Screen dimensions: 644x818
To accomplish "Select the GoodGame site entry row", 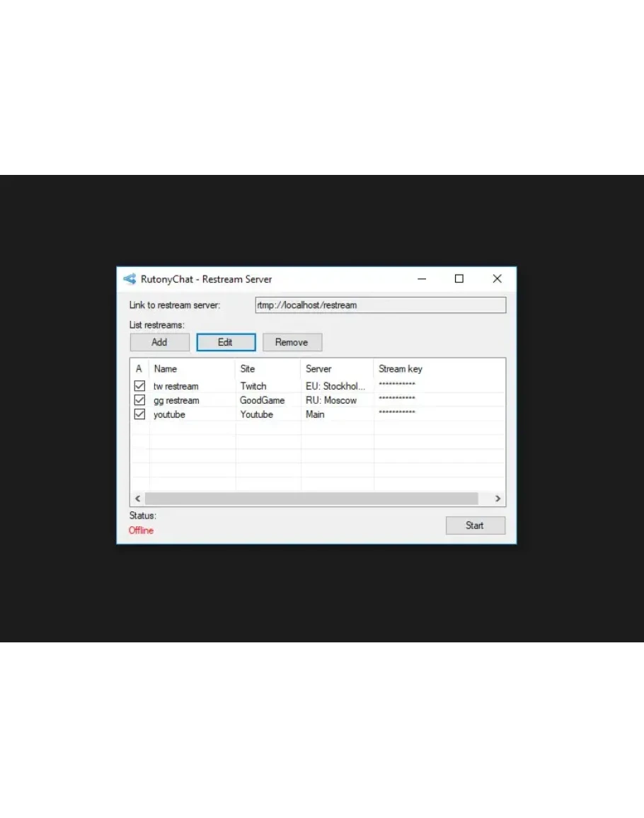I will pos(262,400).
